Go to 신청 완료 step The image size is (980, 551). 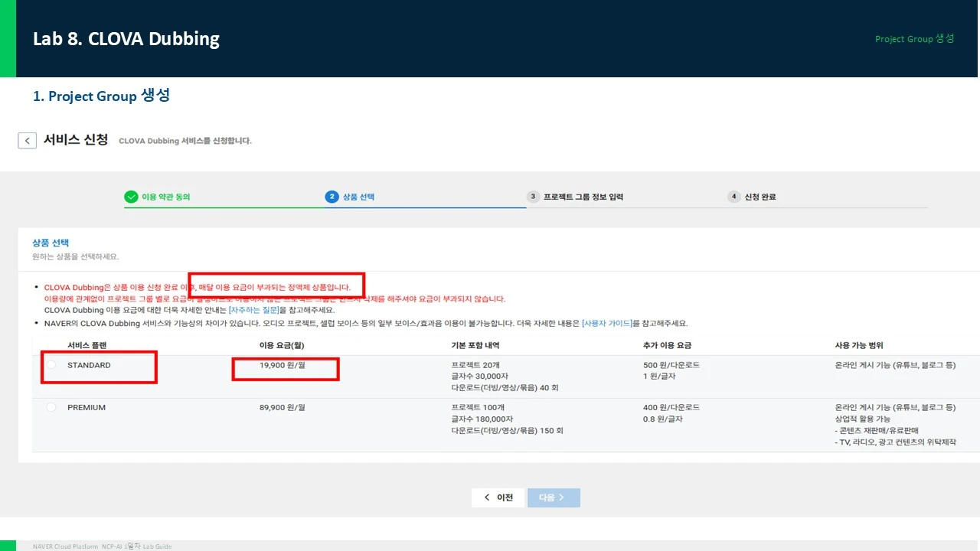[x=760, y=197]
